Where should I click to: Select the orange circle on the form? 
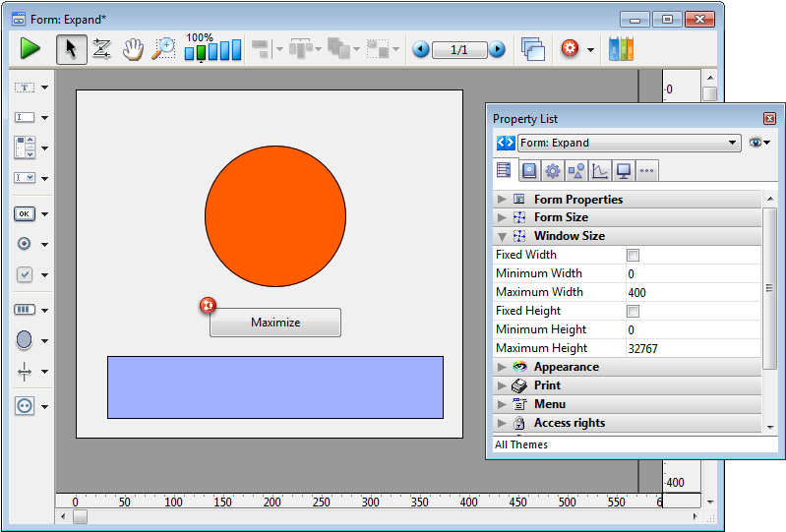275,216
